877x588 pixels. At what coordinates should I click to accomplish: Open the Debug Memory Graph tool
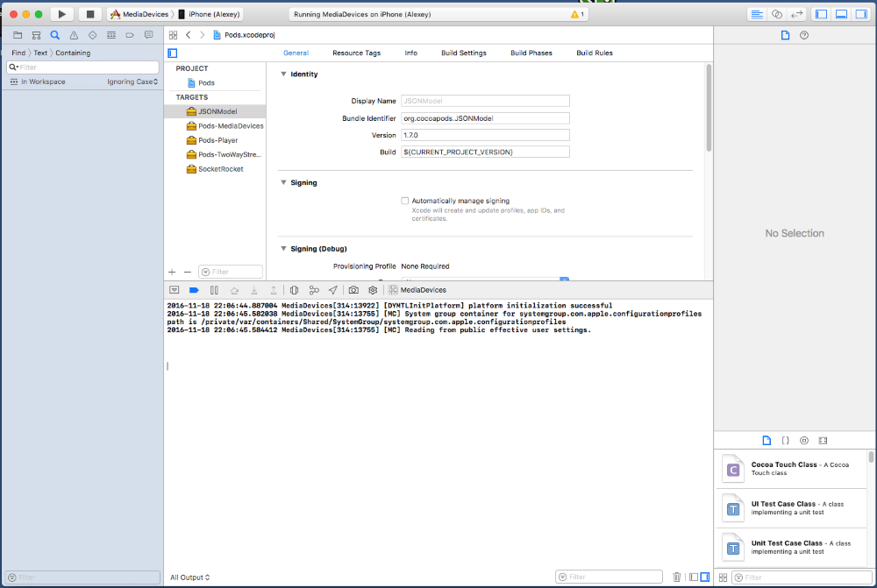314,290
